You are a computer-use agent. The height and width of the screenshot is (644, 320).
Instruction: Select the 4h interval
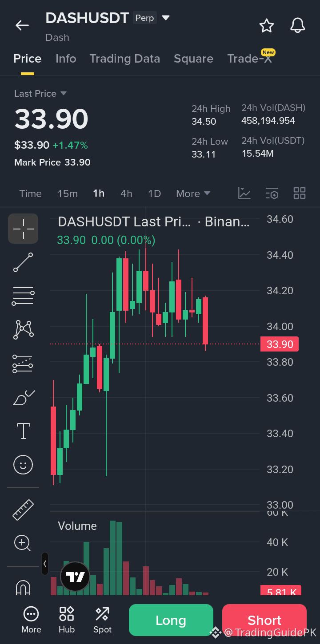[126, 194]
